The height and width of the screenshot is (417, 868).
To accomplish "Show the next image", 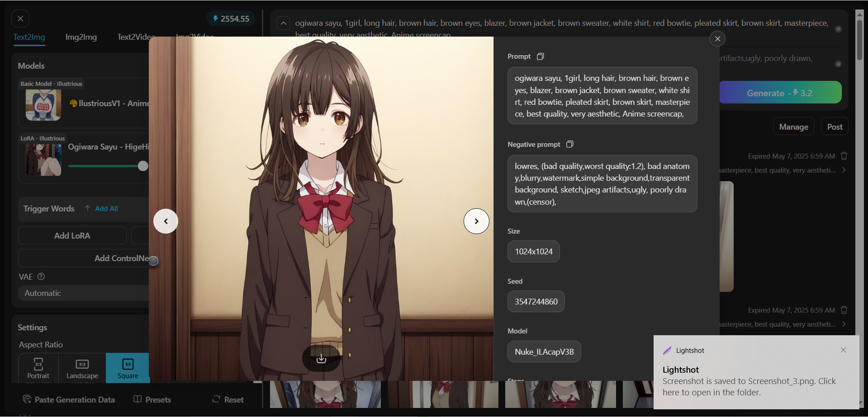I will click(476, 221).
